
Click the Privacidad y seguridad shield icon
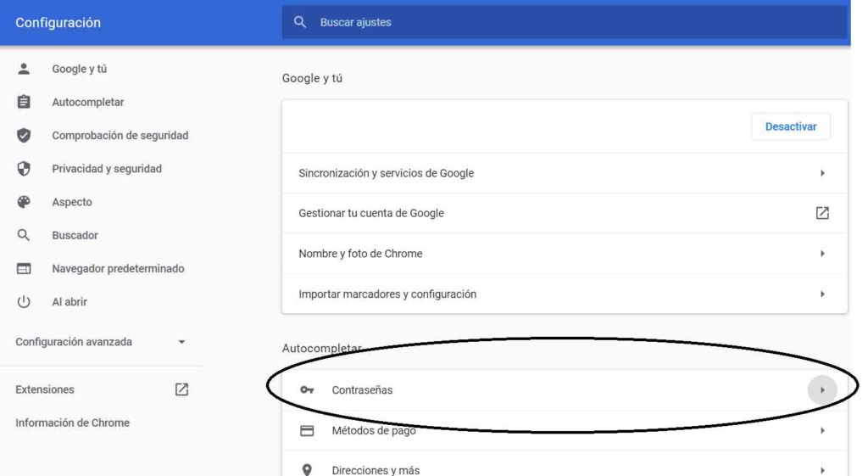click(x=24, y=169)
